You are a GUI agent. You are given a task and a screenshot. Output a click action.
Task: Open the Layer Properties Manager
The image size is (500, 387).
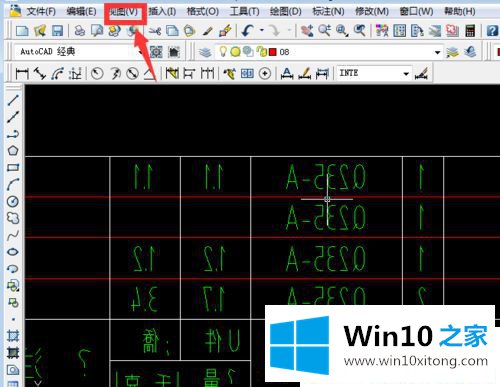205,52
